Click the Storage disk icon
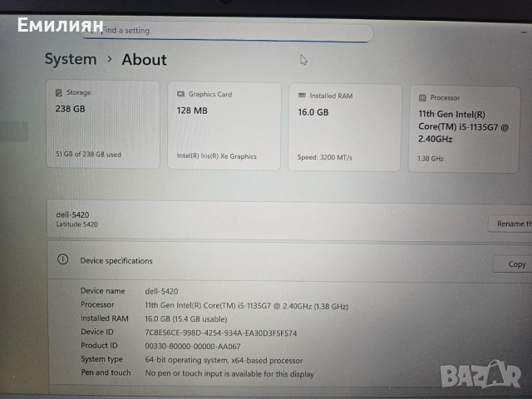Viewport: 532px width, 399px height. (58, 92)
